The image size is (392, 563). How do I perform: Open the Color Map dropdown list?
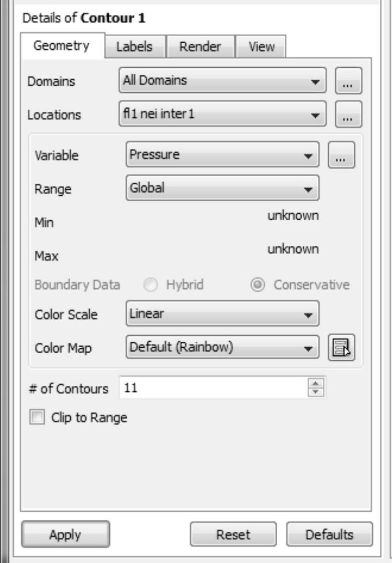(x=222, y=347)
